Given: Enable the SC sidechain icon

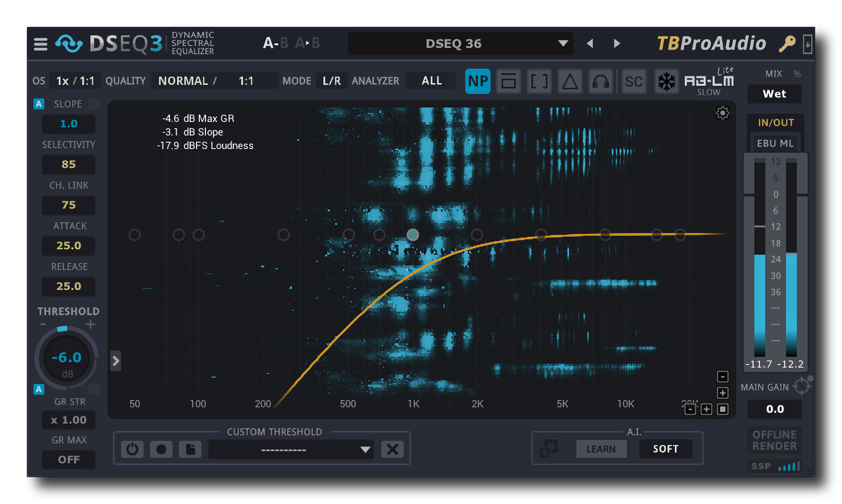Looking at the screenshot, I should [x=634, y=82].
